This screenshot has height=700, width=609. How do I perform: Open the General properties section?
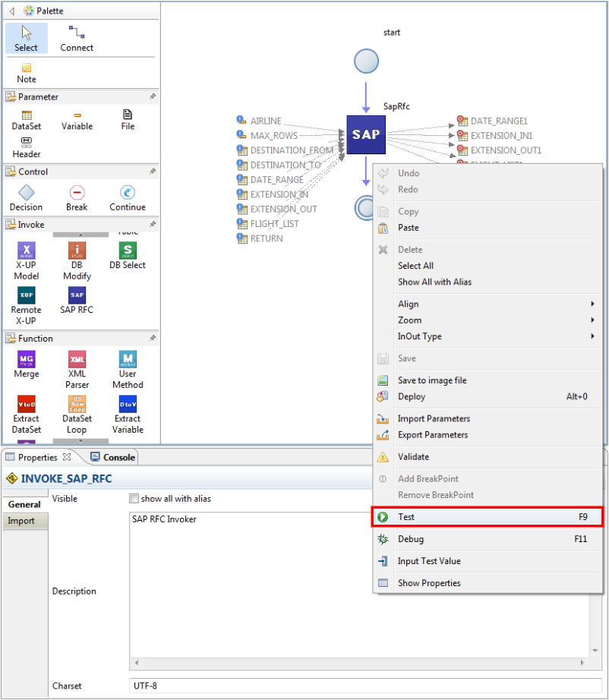[24, 504]
